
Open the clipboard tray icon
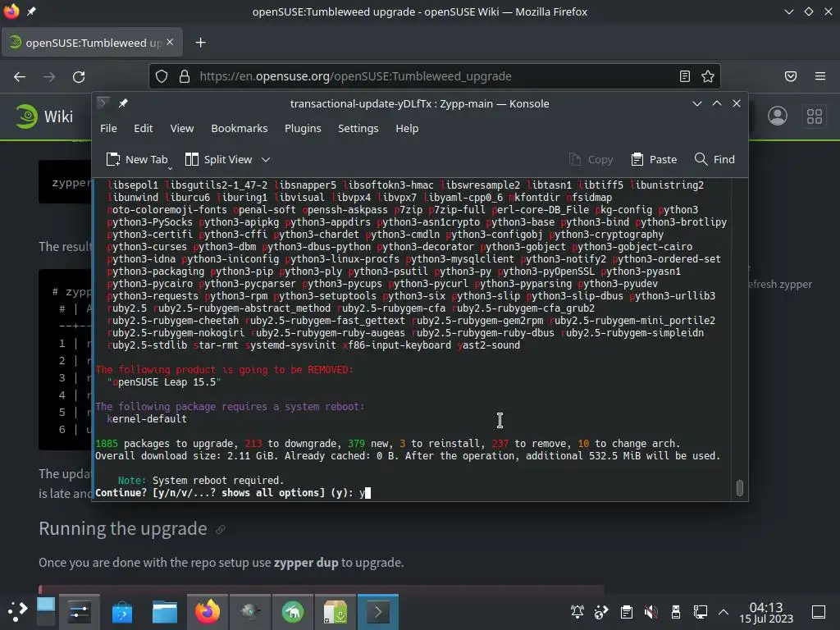point(626,612)
